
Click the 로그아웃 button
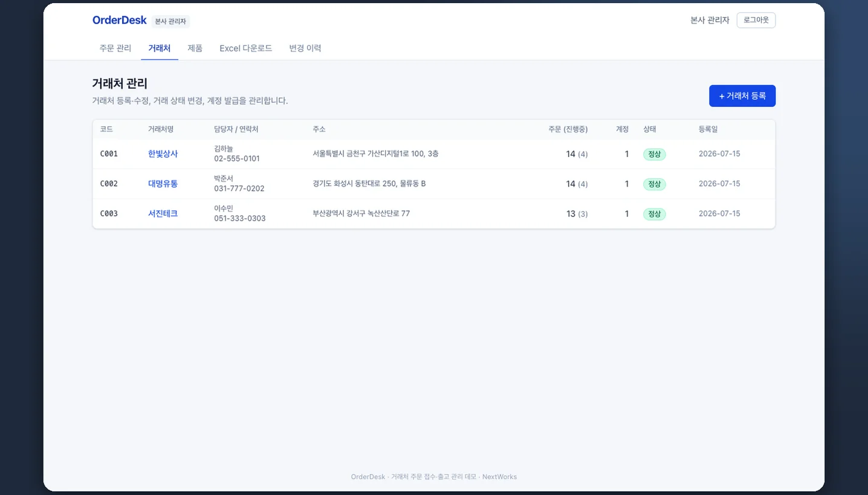tap(756, 20)
